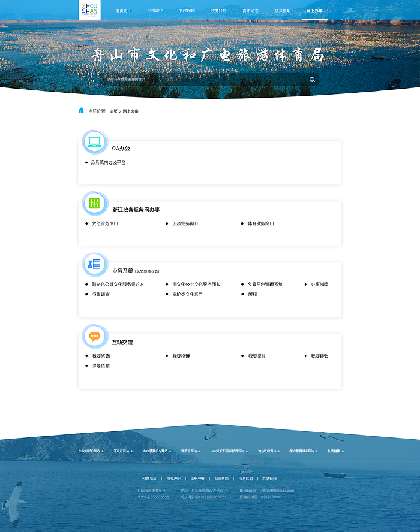The width and height of the screenshot is (420, 532).
Task: Expand the 国内重要城市网站 footer dropdown
Action: point(304,451)
